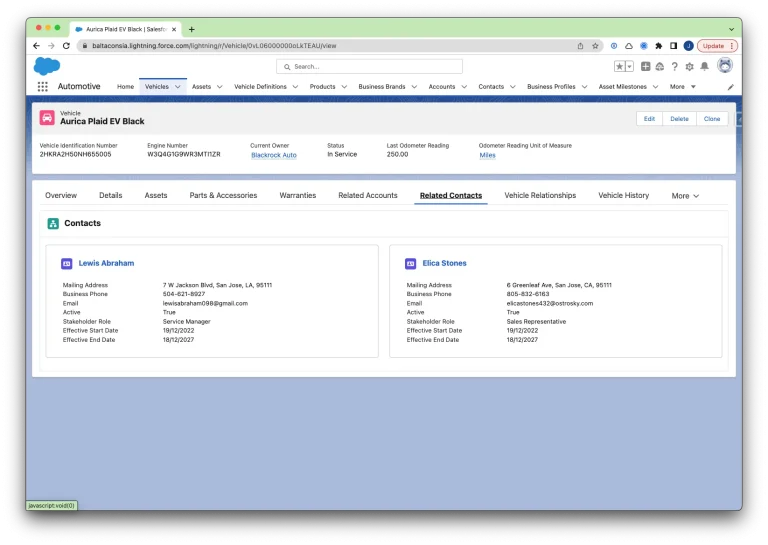768x545 pixels.
Task: Open the More tabs dropdown in record
Action: [x=685, y=196]
